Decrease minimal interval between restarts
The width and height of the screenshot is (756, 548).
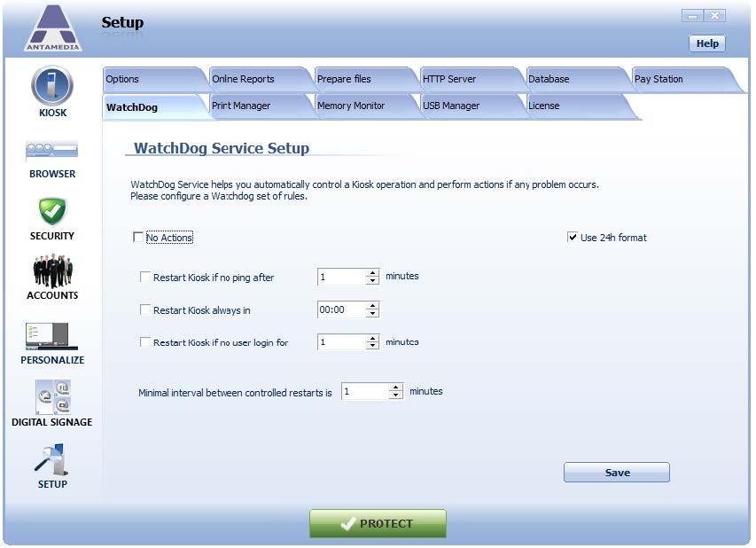coord(396,395)
